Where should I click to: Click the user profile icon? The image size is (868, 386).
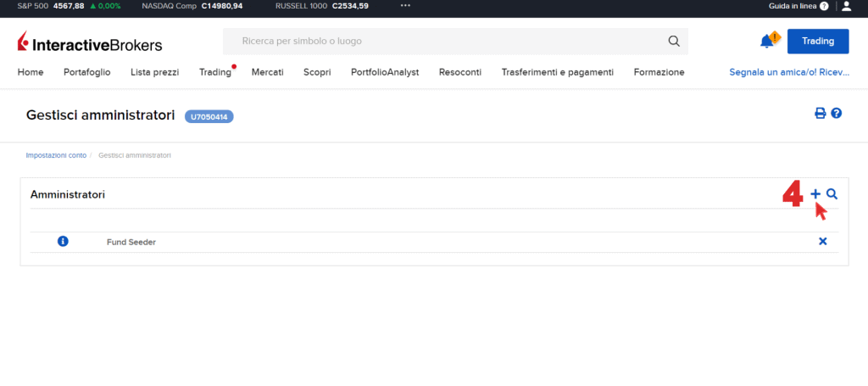pos(846,6)
